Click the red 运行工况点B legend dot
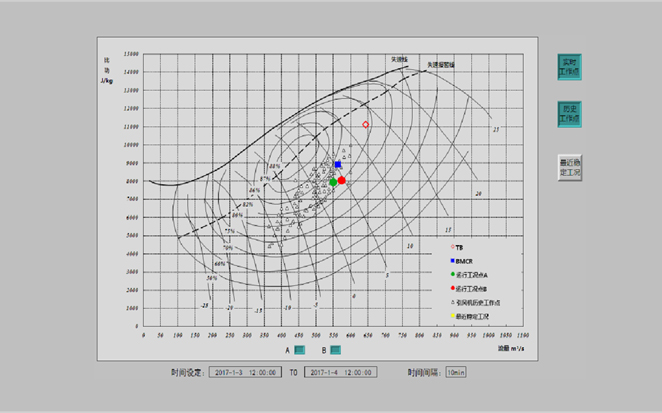 [452, 287]
